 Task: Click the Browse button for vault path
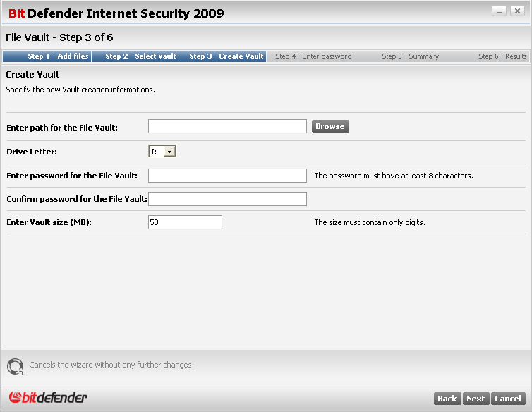[x=330, y=126]
